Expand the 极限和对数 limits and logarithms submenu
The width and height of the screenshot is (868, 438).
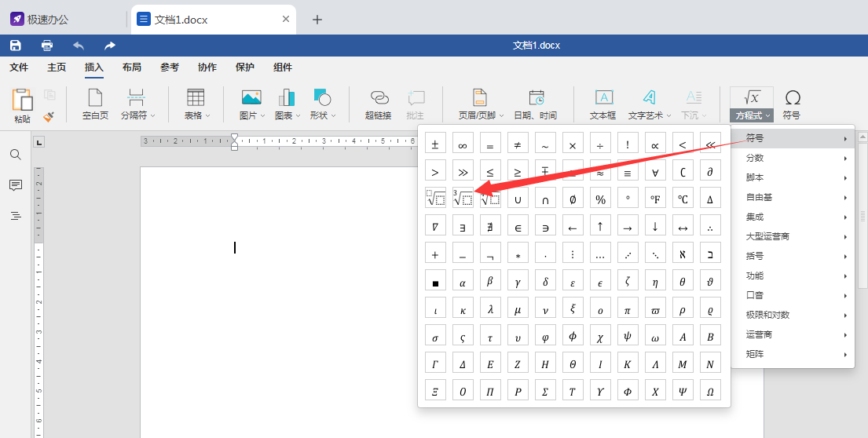pyautogui.click(x=793, y=316)
